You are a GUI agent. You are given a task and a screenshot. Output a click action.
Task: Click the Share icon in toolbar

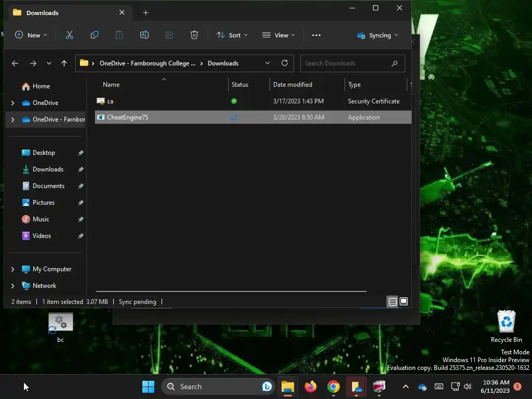click(169, 35)
